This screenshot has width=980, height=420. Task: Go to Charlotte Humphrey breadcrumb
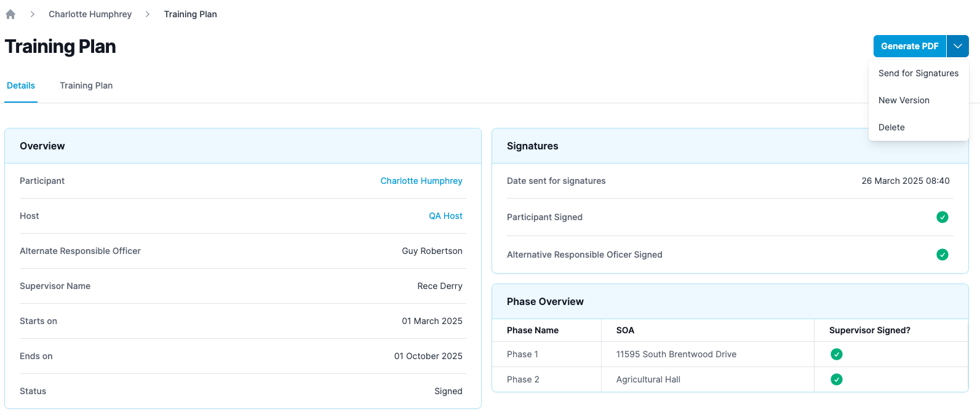[x=90, y=14]
